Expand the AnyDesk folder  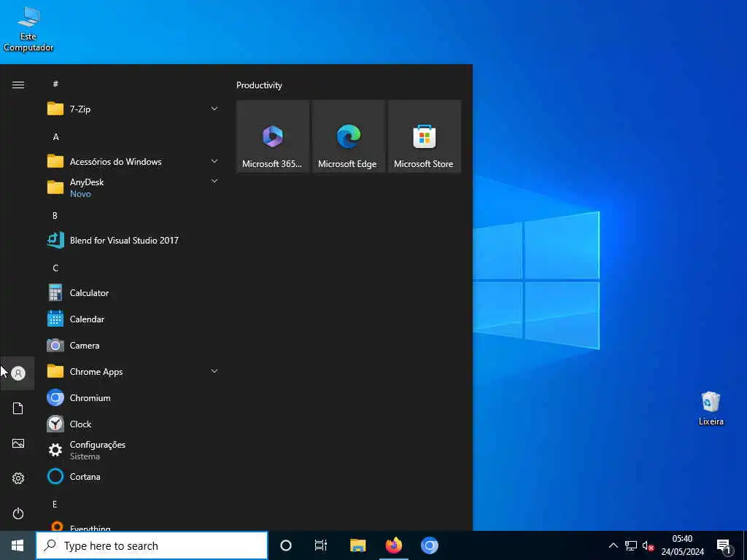133,187
